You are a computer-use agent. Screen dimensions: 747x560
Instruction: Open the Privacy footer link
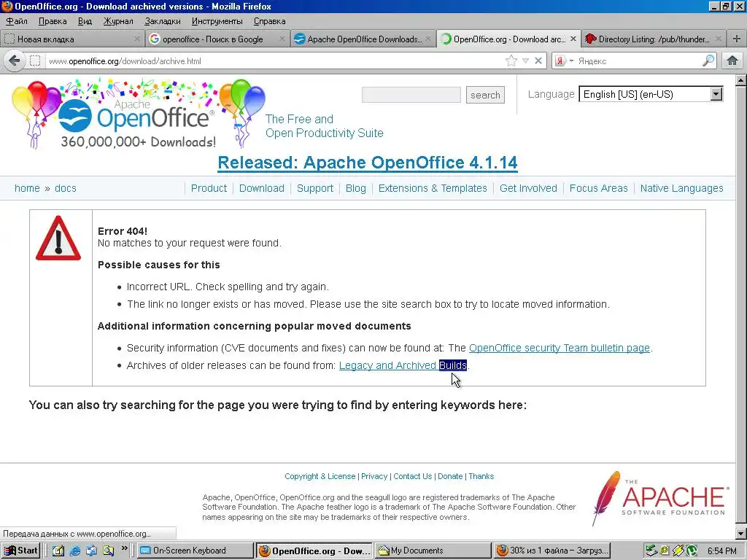(x=374, y=476)
